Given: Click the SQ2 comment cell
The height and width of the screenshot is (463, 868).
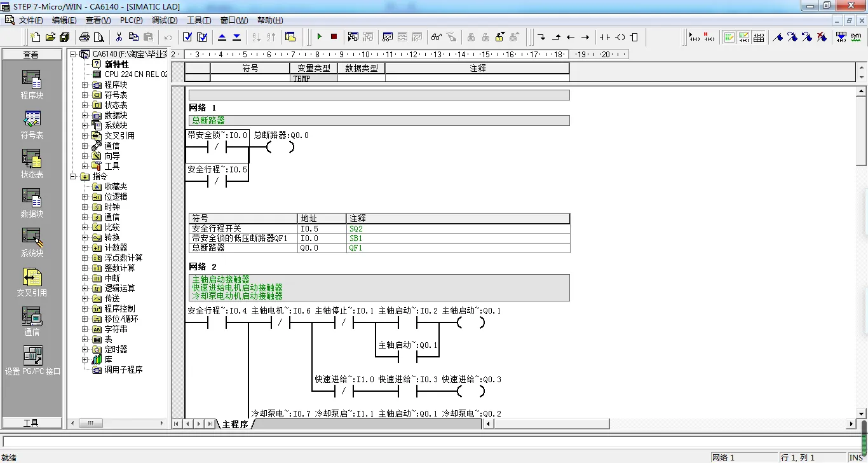Looking at the screenshot, I should pyautogui.click(x=458, y=228).
